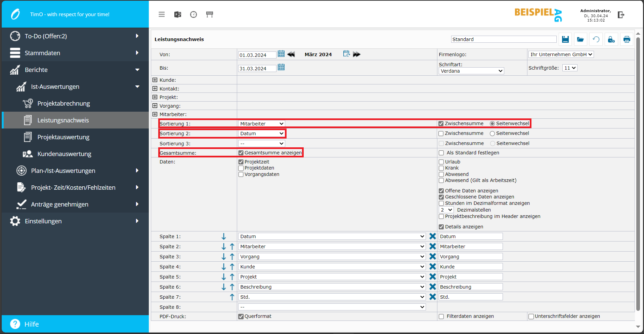
Task: Jump to previous month with double-left arrow
Action: [291, 54]
